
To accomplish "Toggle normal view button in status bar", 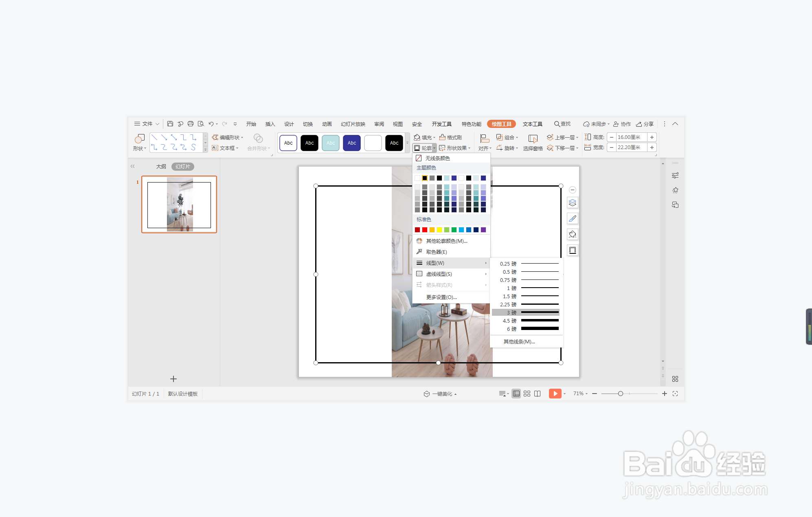I will tap(516, 394).
